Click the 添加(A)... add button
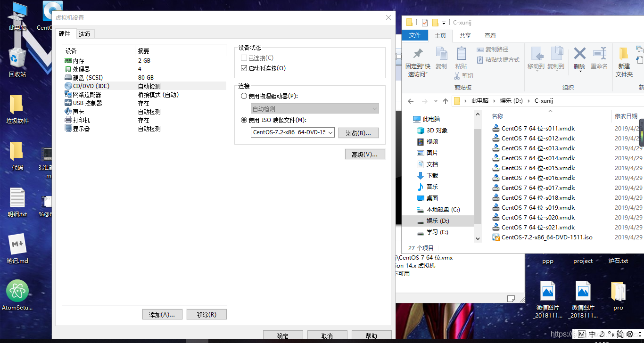644x343 pixels. pos(162,314)
